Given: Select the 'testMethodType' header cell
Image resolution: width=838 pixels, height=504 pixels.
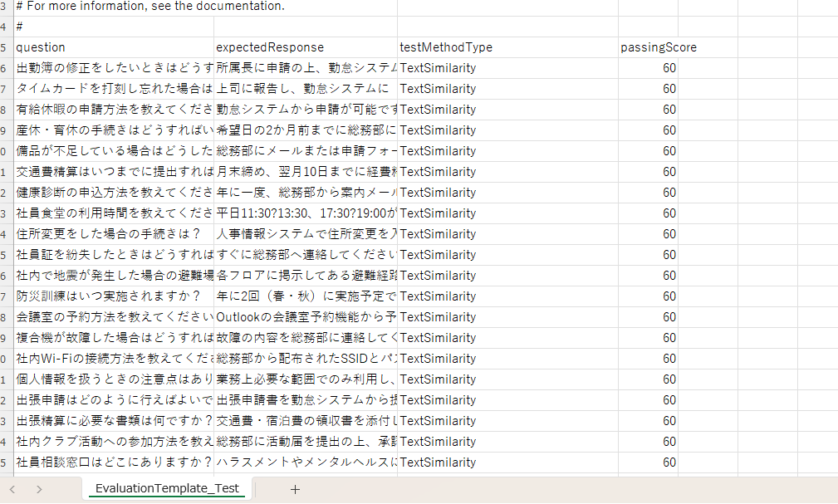Looking at the screenshot, I should pyautogui.click(x=507, y=47).
